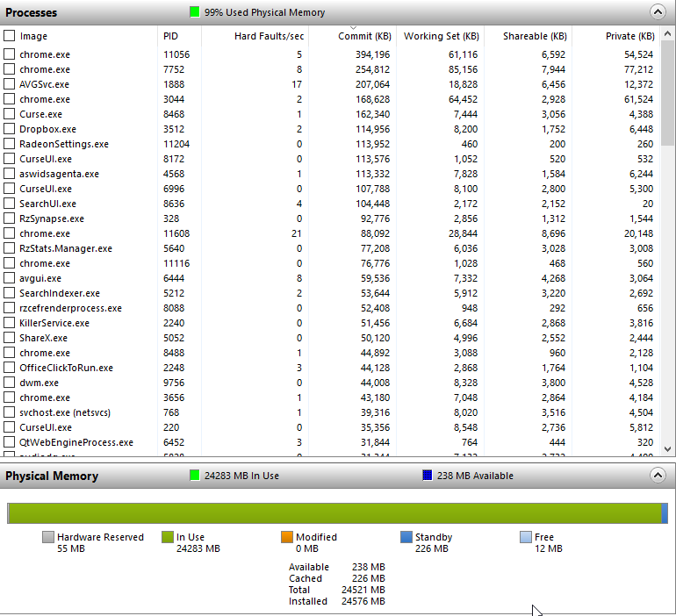The height and width of the screenshot is (616, 676).
Task: Click the blue Standby legend square
Action: pos(406,537)
